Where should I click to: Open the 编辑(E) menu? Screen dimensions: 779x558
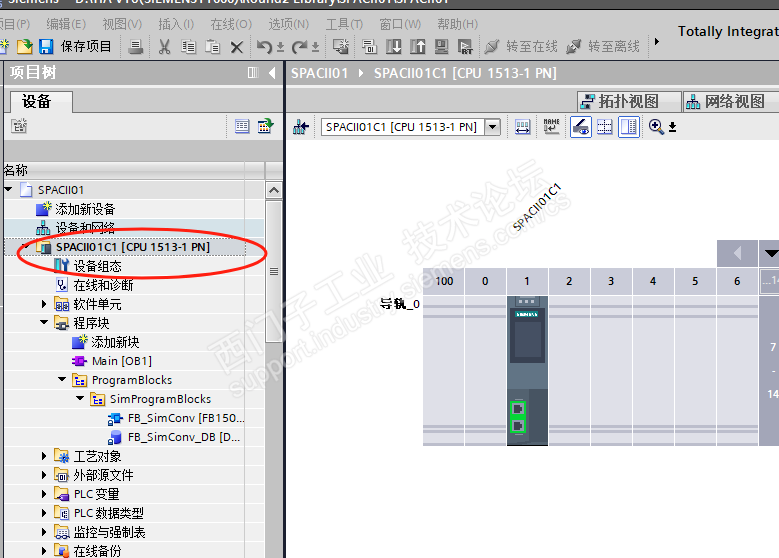point(66,24)
